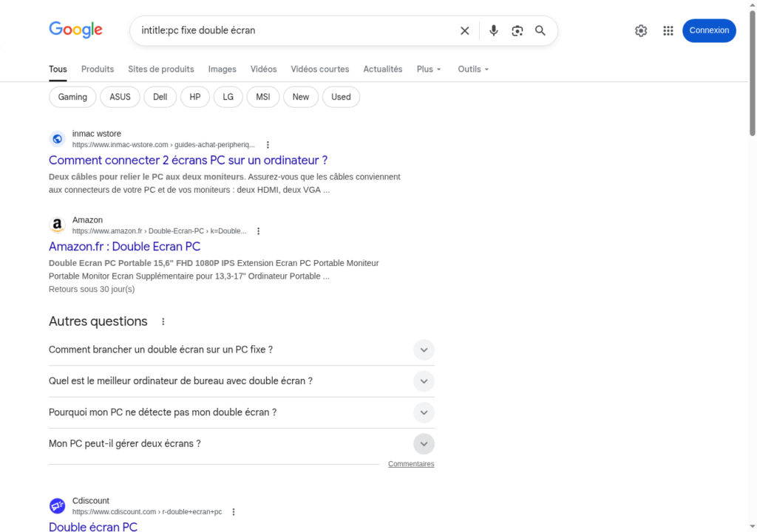Switch to the Vidéos courtes tab
The image size is (757, 532).
click(x=319, y=69)
